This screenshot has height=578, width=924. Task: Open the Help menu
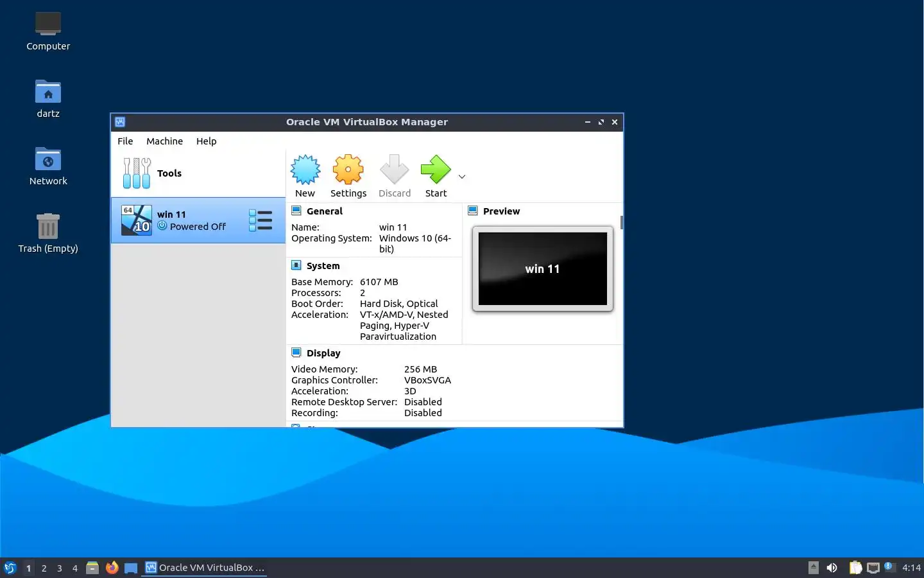click(206, 141)
